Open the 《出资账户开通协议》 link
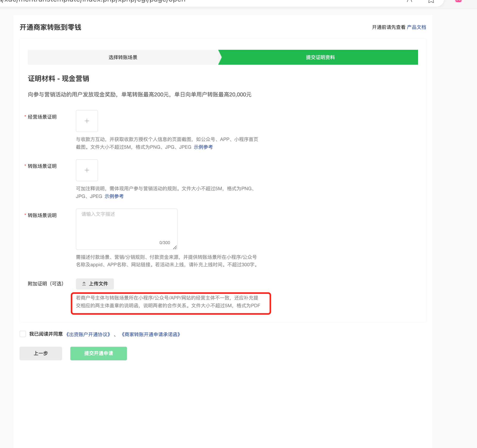The height and width of the screenshot is (448, 477). pos(88,334)
